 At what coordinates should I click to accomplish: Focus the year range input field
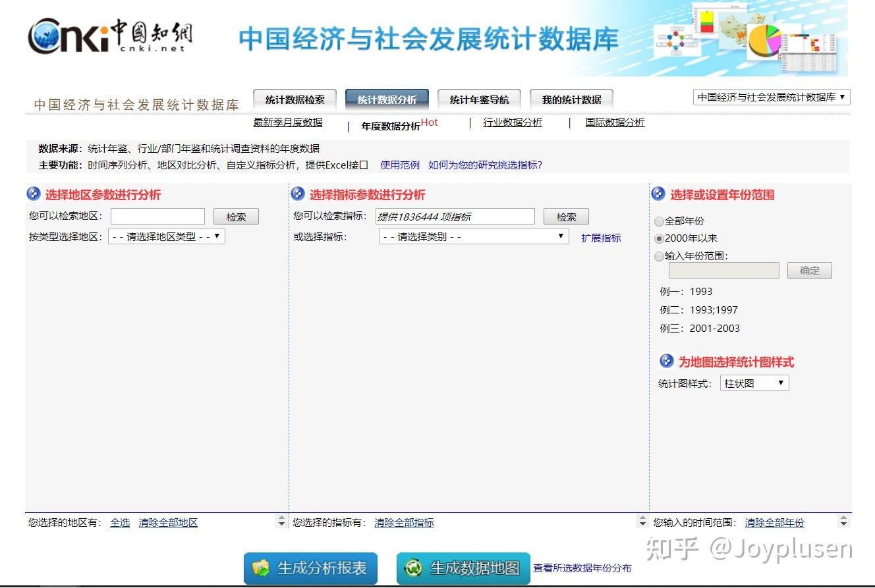coord(723,271)
